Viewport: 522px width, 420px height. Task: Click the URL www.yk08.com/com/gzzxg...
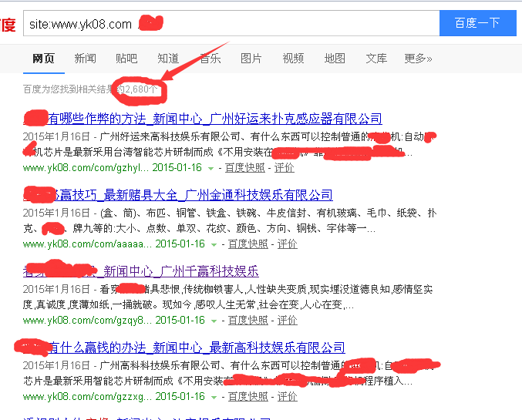(x=88, y=396)
